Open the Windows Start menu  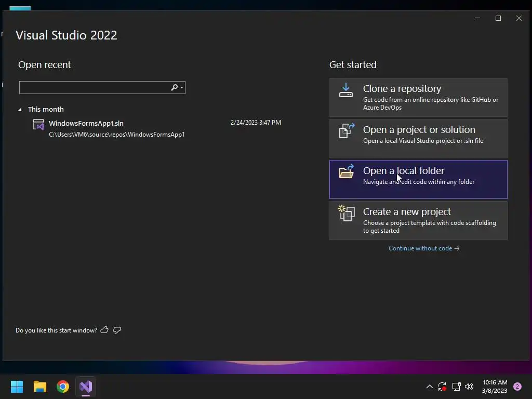(x=17, y=387)
